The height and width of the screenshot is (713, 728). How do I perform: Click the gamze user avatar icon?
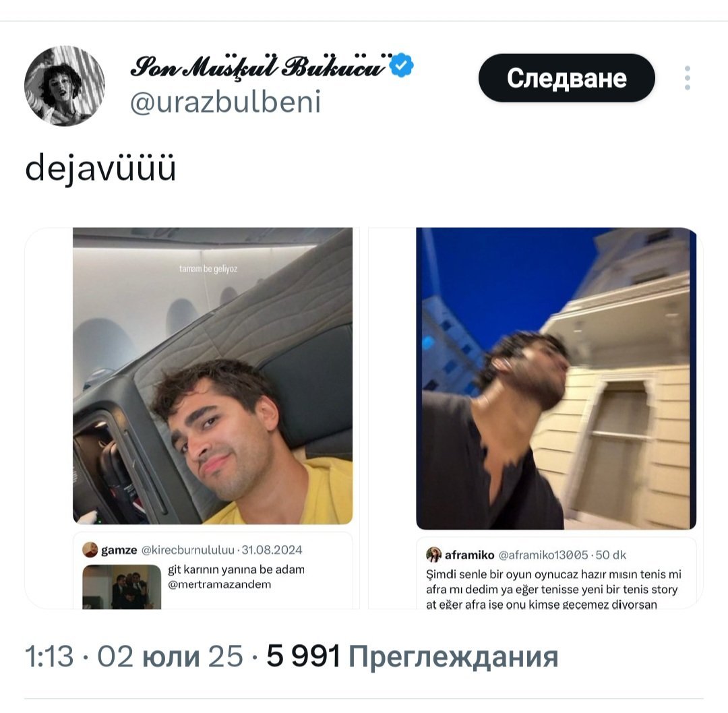[90, 550]
